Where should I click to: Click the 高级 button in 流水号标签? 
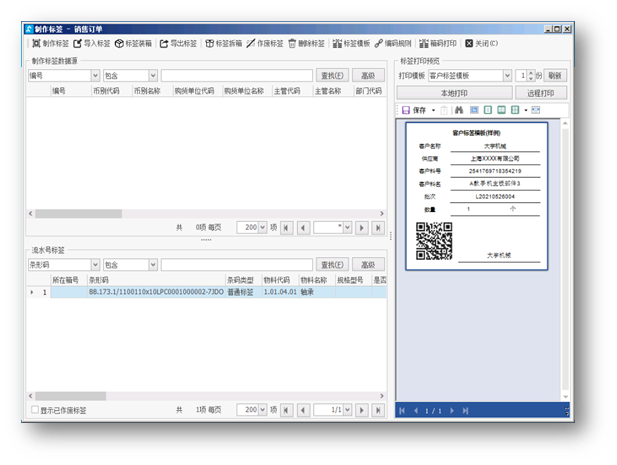tap(368, 265)
